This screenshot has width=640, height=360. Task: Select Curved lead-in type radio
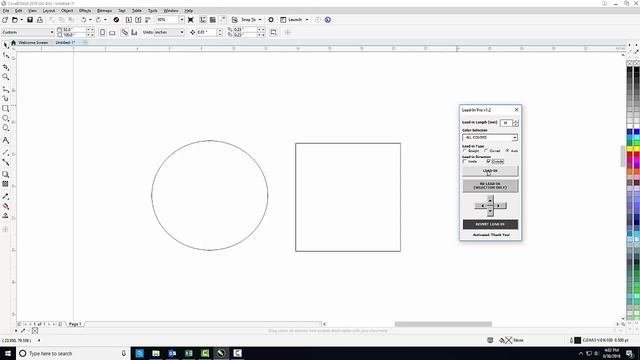(486, 151)
